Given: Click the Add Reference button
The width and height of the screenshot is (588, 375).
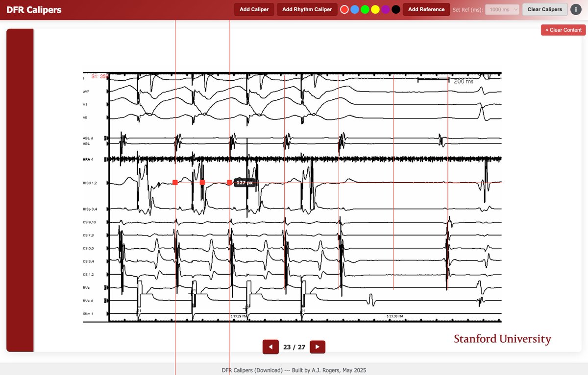Looking at the screenshot, I should 426,9.
